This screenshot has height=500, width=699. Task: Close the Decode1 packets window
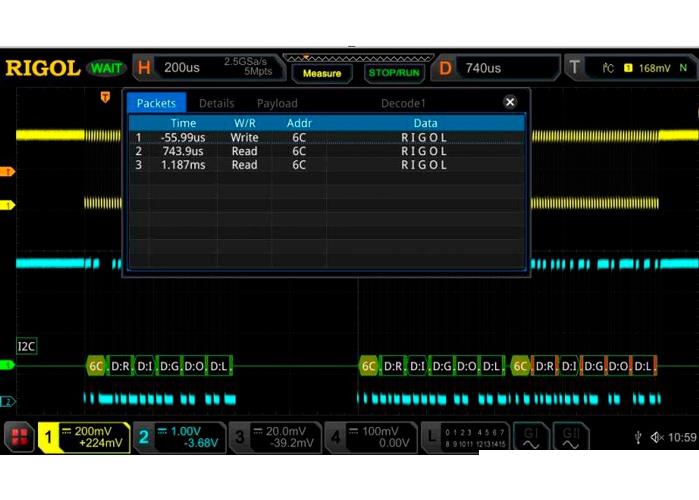pyautogui.click(x=510, y=102)
